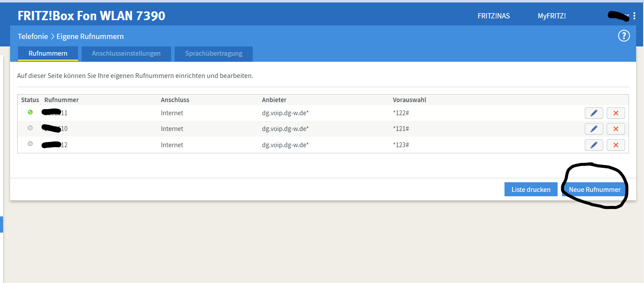This screenshot has width=644, height=283.
Task: Open the three-dot user menu
Action: point(634,16)
